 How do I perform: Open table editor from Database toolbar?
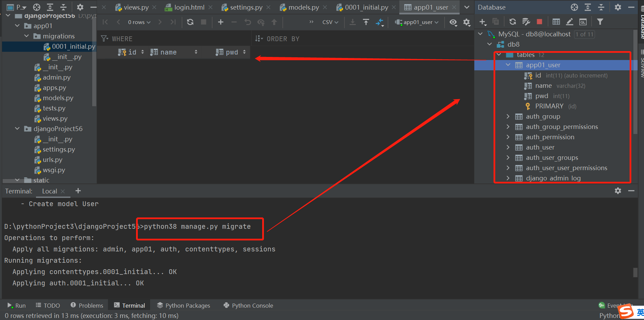[x=556, y=22]
